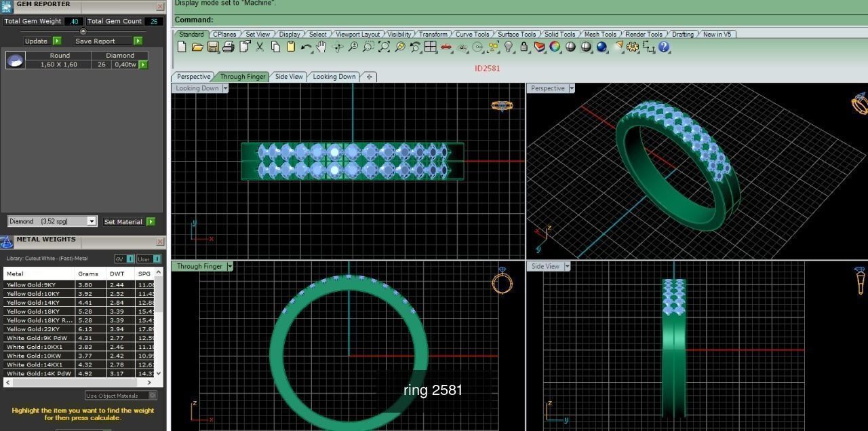Undo with the curved arrow icon

tap(306, 47)
